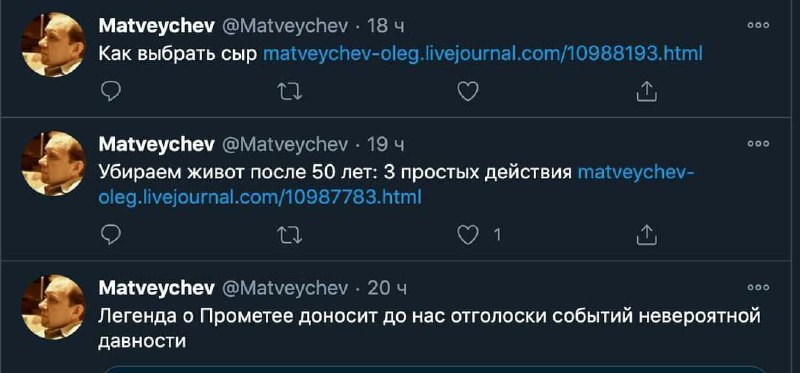The height and width of the screenshot is (373, 800).
Task: Open livejournal link ending 10988193.html
Action: [482, 53]
